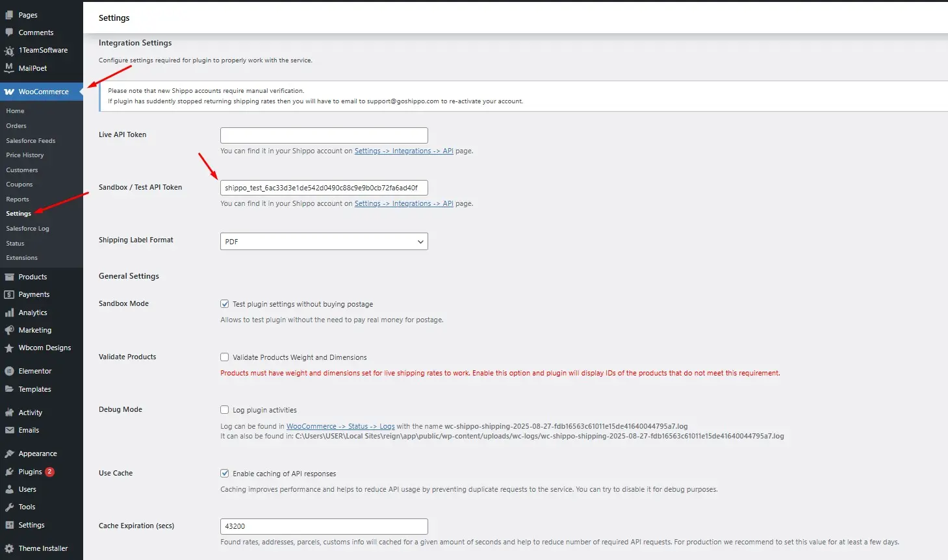Open the Salesforce Feeds page
The image size is (948, 560).
pyautogui.click(x=31, y=140)
